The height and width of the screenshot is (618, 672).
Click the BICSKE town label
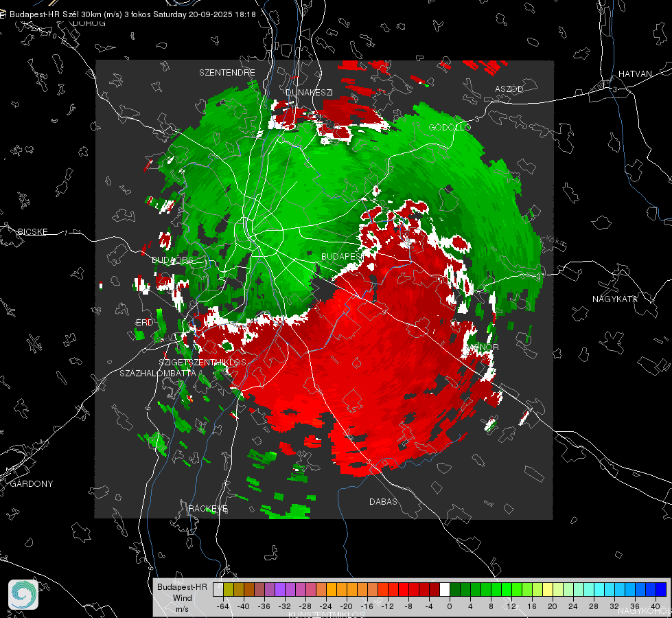[32, 231]
